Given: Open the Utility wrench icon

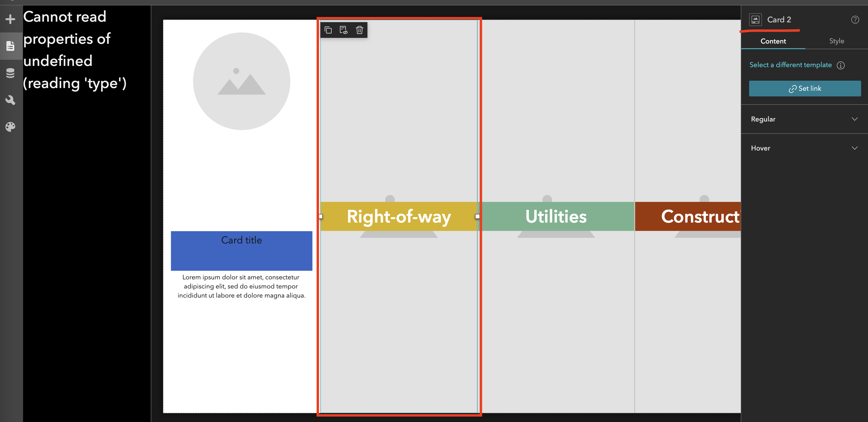Looking at the screenshot, I should [11, 100].
